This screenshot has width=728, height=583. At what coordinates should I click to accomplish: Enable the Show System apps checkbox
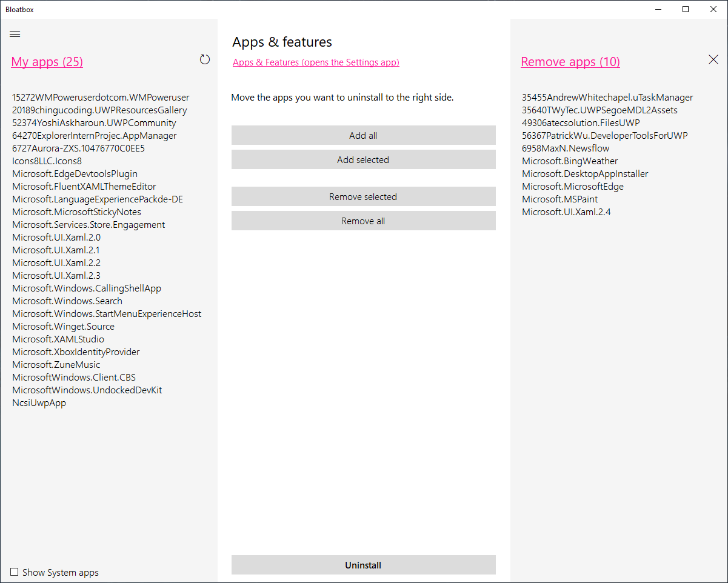(x=15, y=572)
